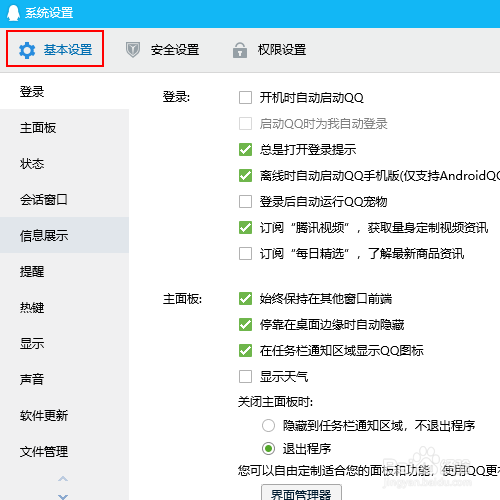Click the QQ penguin logo in title bar
Viewport: 500px width, 500px height.
[x=13, y=13]
